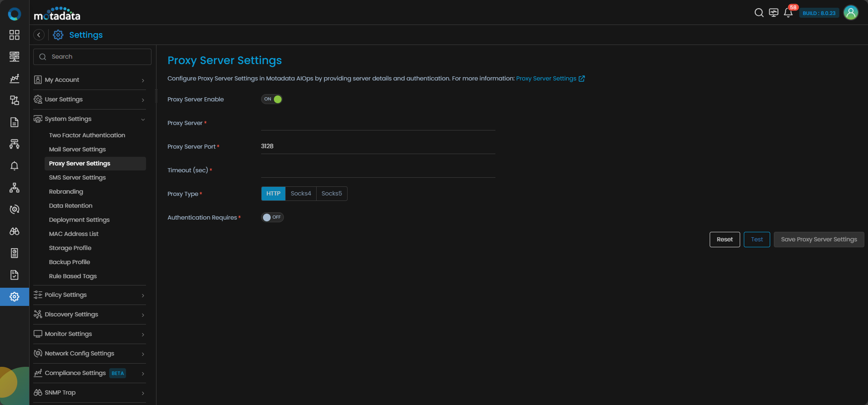
Task: Open the monitor server icon in left rail
Action: point(15,57)
